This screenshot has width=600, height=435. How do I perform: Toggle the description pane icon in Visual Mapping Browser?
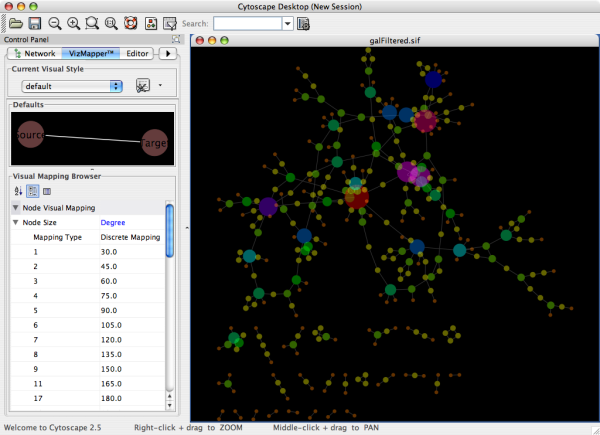(x=47, y=190)
